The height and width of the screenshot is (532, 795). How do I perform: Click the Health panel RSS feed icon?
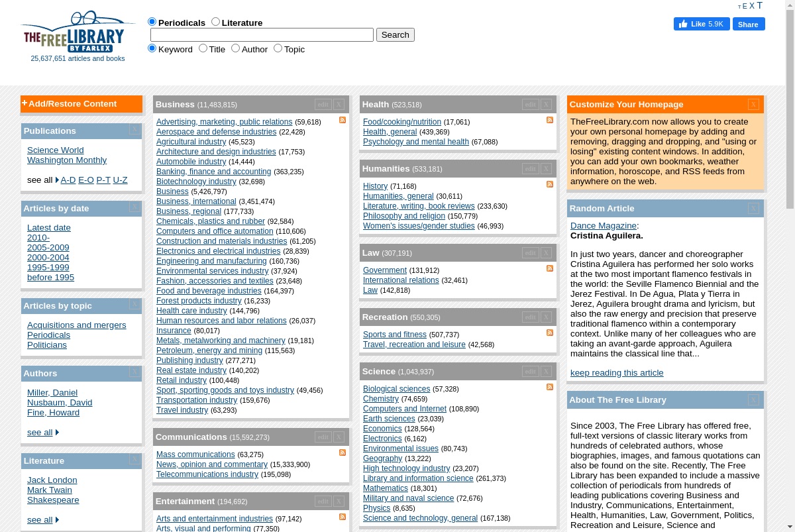550,120
